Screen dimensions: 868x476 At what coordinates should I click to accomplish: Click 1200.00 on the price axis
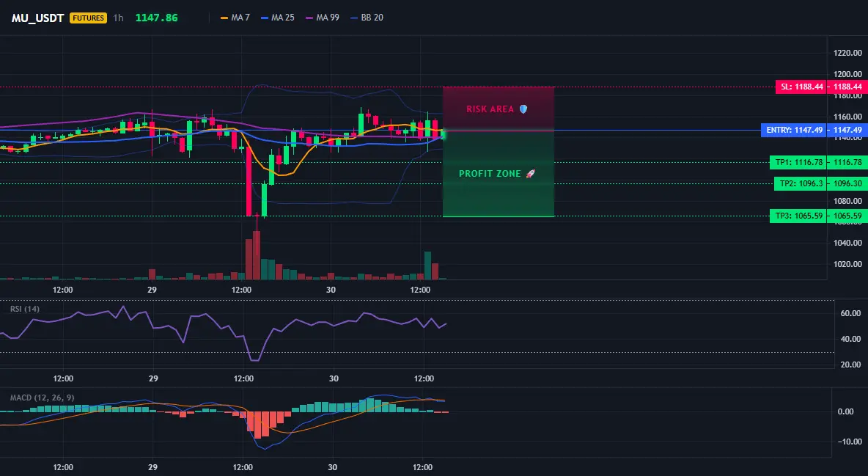[847, 74]
